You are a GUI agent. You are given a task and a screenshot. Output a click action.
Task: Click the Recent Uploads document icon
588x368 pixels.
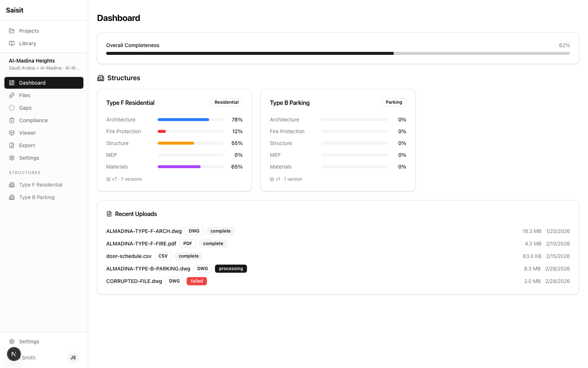click(109, 214)
